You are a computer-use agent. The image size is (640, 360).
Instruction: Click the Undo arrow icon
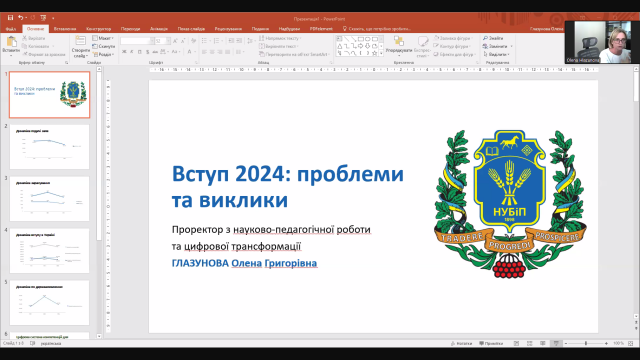pyautogui.click(x=20, y=18)
